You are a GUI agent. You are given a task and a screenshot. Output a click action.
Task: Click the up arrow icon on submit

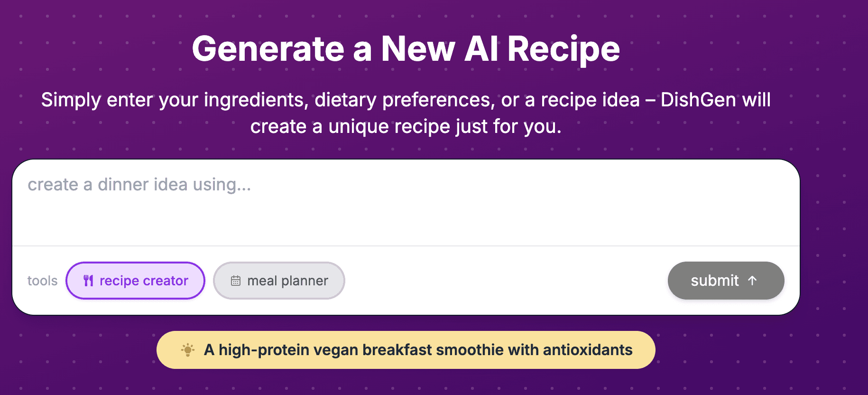[x=752, y=280]
